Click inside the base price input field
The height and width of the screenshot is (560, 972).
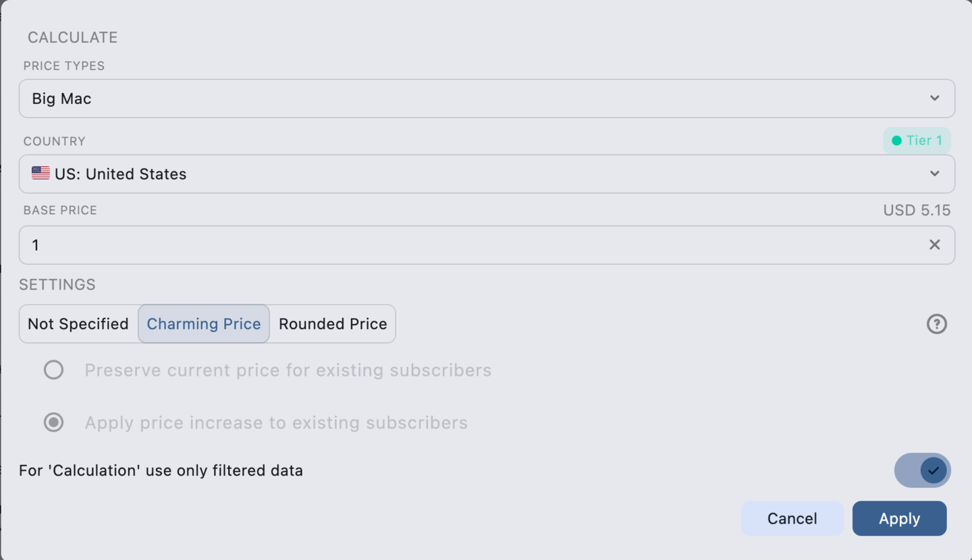click(473, 244)
